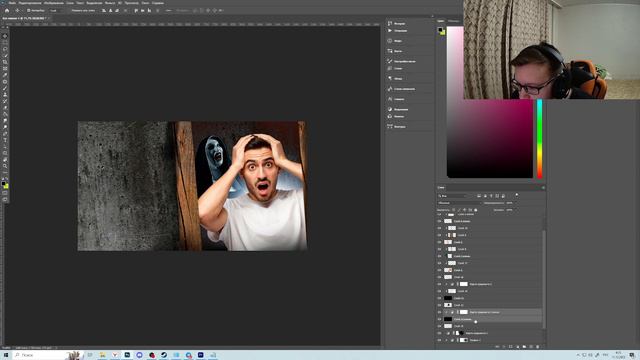Open Layers panel flyout menu
This screenshot has width=640, height=360.
(543, 187)
